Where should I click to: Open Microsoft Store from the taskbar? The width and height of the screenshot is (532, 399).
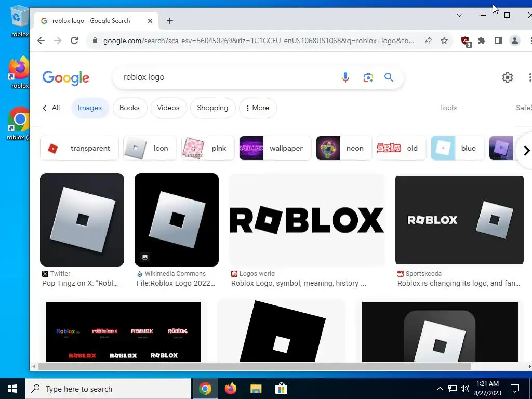coord(281,389)
